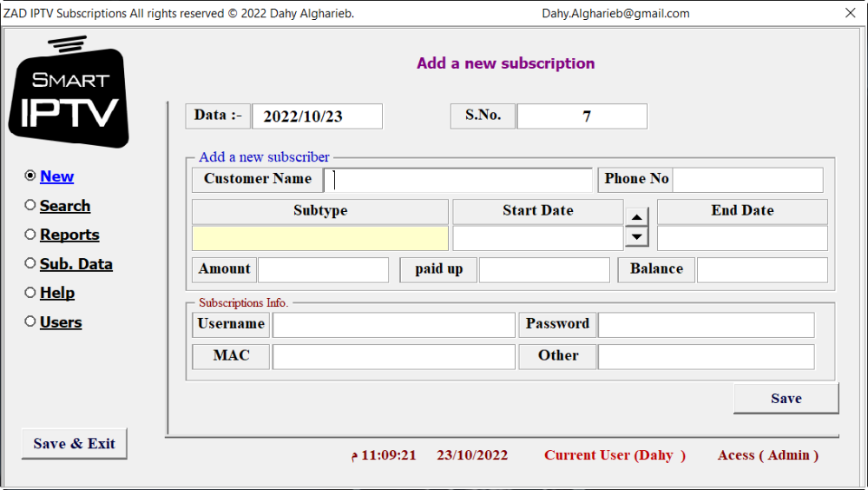Image resolution: width=868 pixels, height=490 pixels.
Task: Click the Other label
Action: (x=557, y=356)
